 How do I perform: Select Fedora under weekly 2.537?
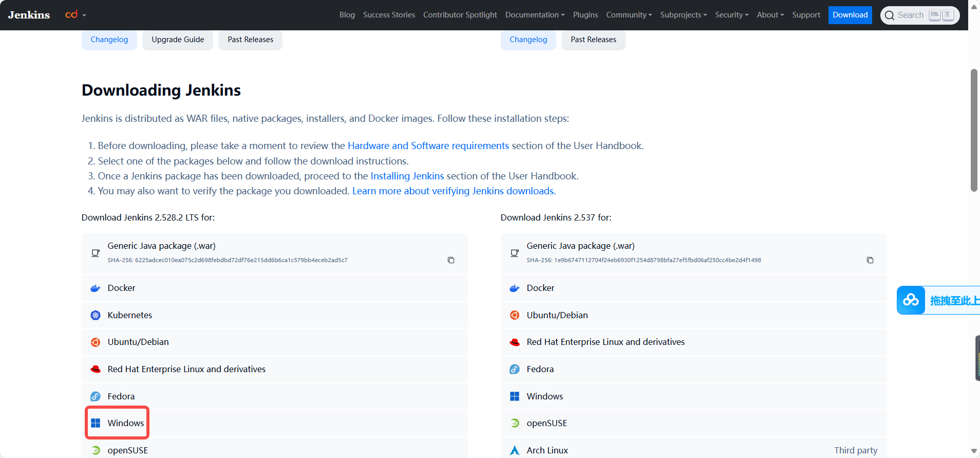tap(694, 369)
